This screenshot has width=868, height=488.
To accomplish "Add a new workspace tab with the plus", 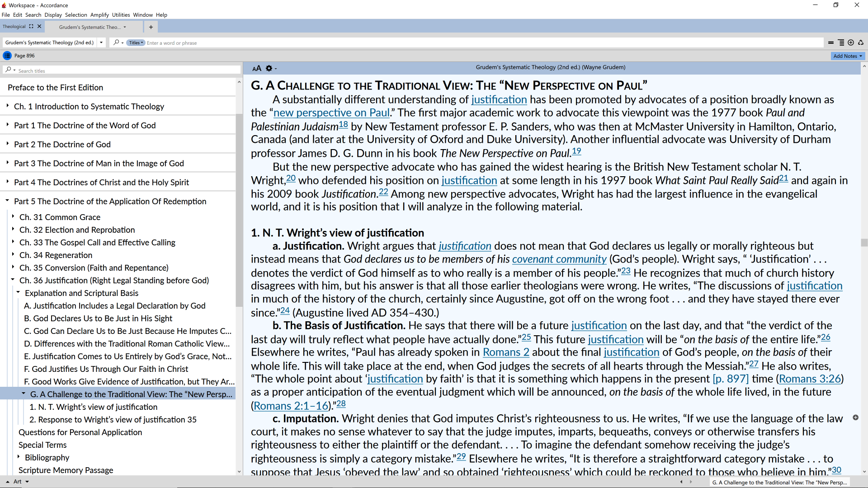I will pyautogui.click(x=151, y=27).
